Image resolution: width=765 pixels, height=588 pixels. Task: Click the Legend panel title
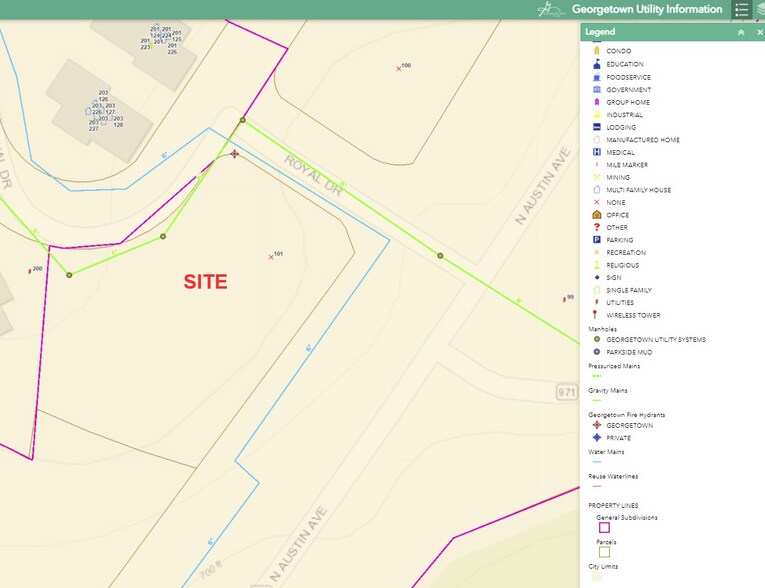(x=600, y=32)
